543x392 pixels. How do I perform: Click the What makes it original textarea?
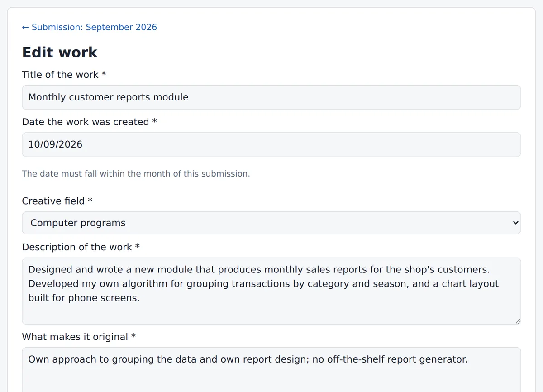(x=271, y=369)
